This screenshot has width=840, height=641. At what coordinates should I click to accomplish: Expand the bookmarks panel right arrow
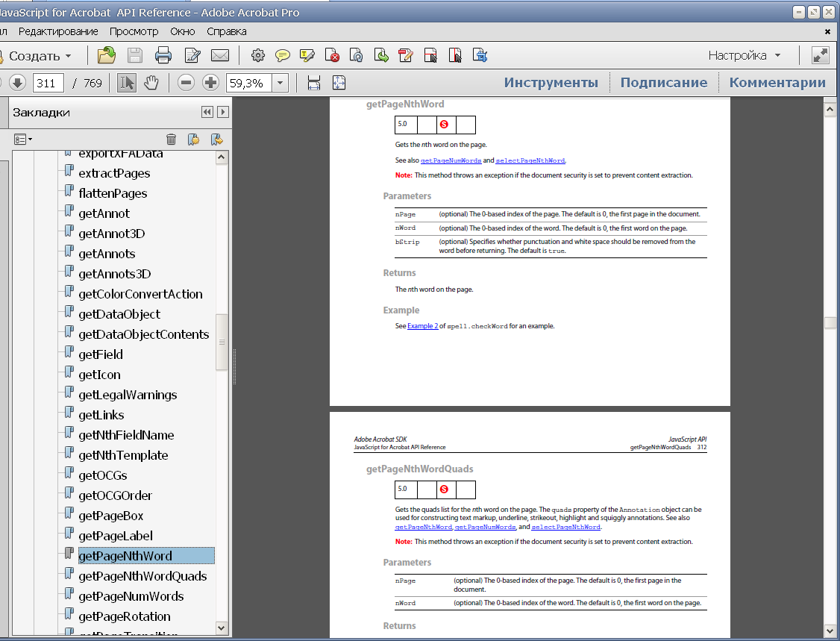(223, 112)
